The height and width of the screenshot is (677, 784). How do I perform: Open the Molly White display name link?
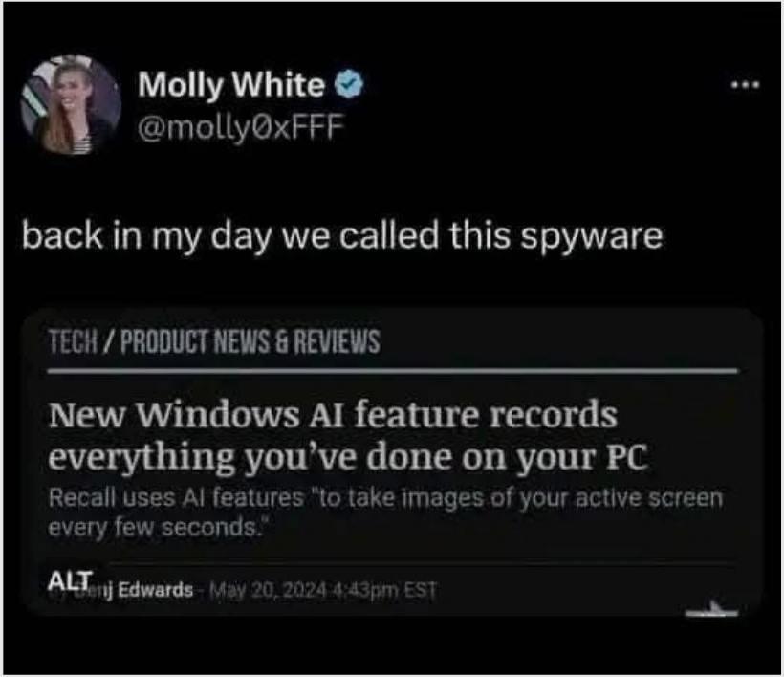point(231,83)
